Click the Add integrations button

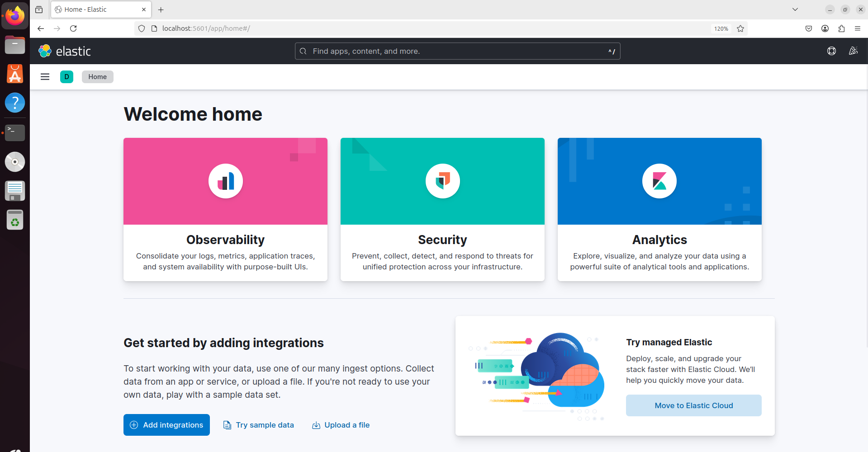click(x=166, y=425)
